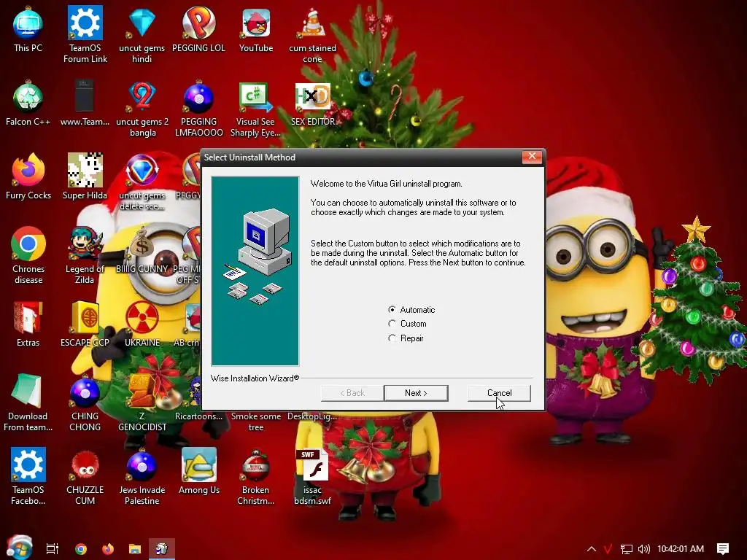Select the www.Team... desktop file

coord(85,104)
